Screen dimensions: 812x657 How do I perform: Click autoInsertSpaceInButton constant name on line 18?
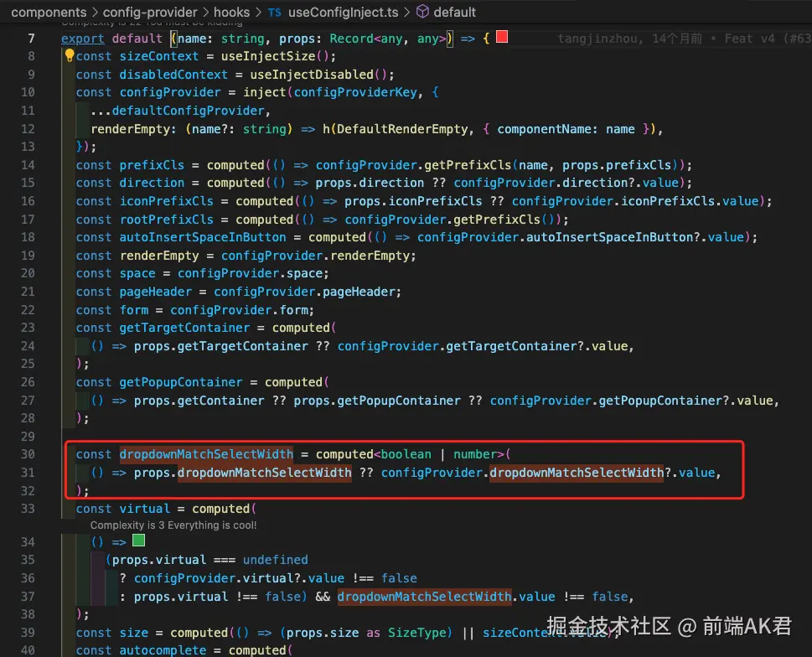(x=203, y=237)
